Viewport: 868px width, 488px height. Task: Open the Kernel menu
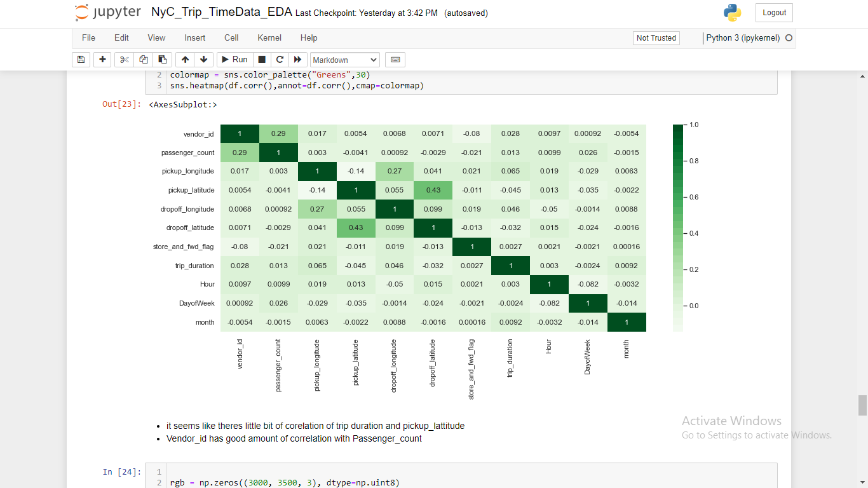point(269,37)
